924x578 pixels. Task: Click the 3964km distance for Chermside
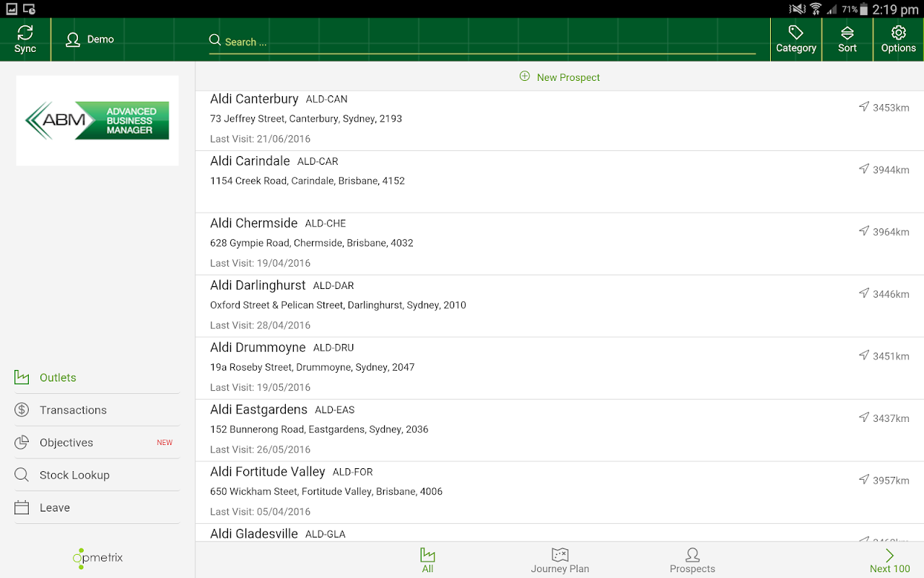891,232
